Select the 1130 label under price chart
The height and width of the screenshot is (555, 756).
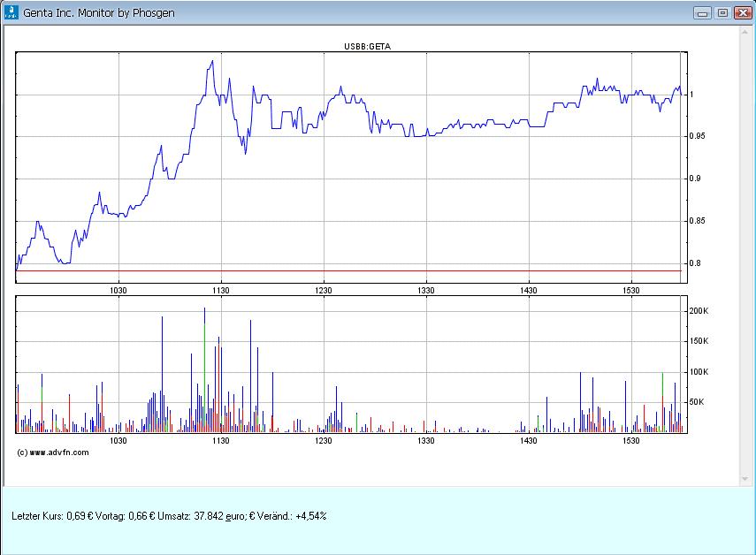pos(221,291)
